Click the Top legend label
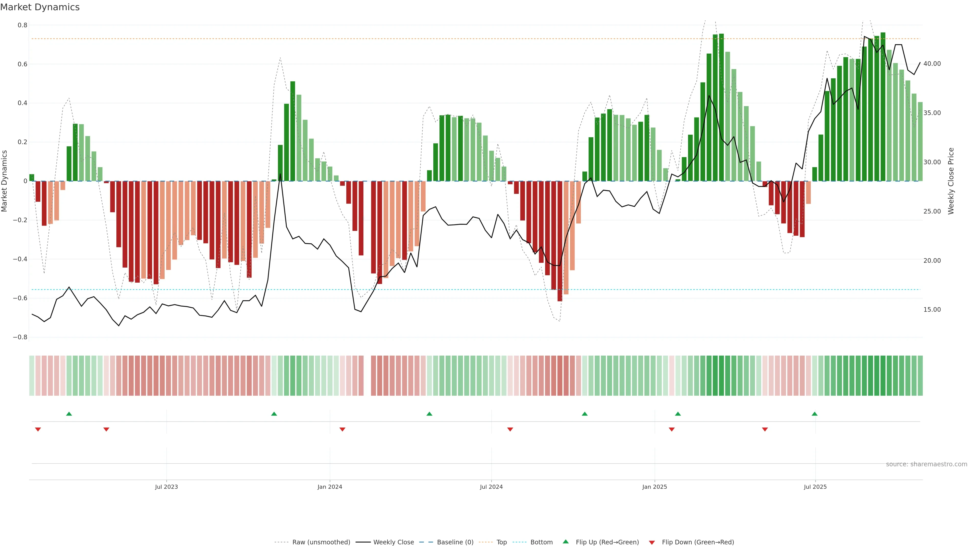The width and height of the screenshot is (980, 551). [x=501, y=542]
